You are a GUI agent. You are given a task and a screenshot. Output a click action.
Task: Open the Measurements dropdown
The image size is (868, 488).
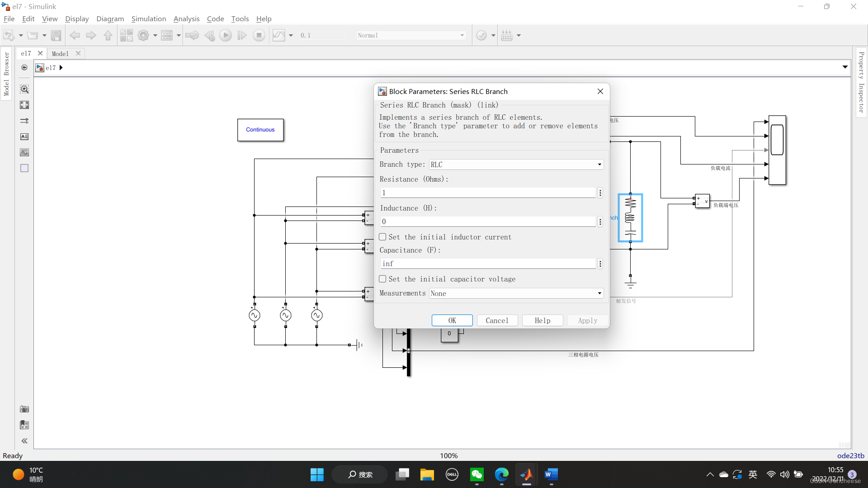pos(516,293)
